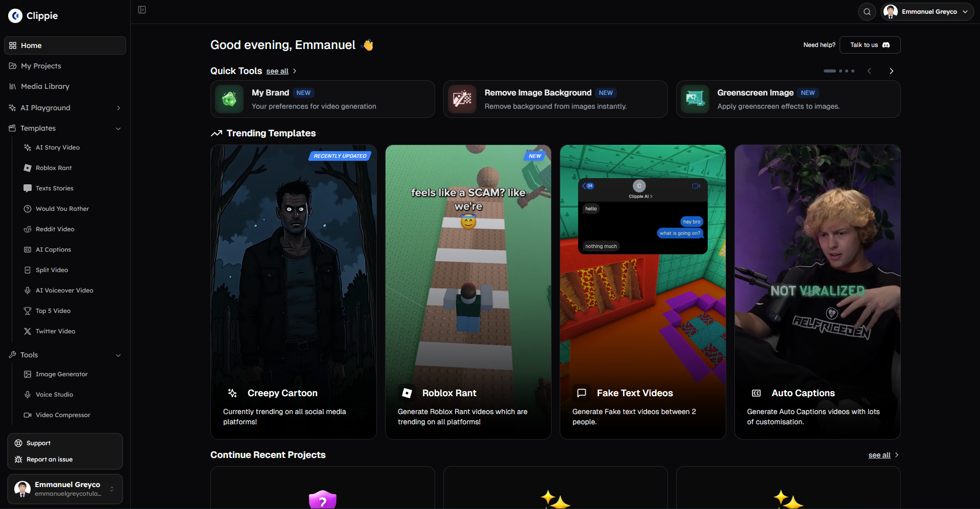Click the Clippie logo icon
Screen dimensions: 980x509
point(15,16)
